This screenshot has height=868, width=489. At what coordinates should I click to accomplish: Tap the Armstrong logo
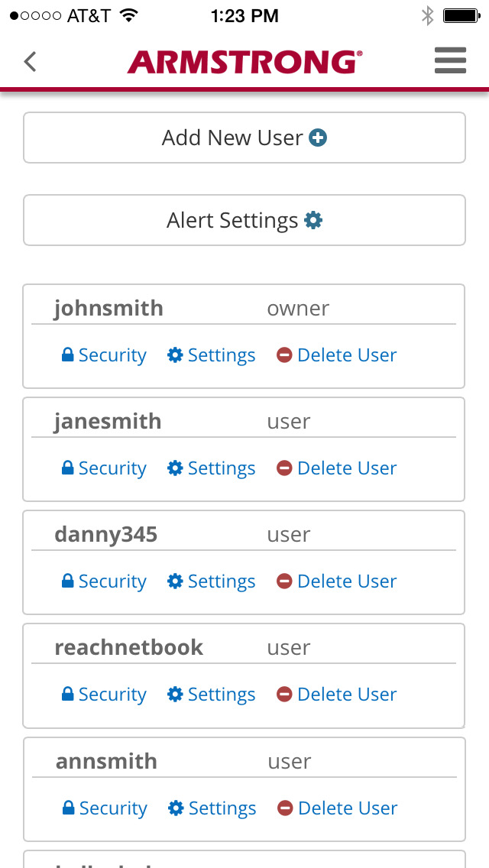[x=244, y=62]
